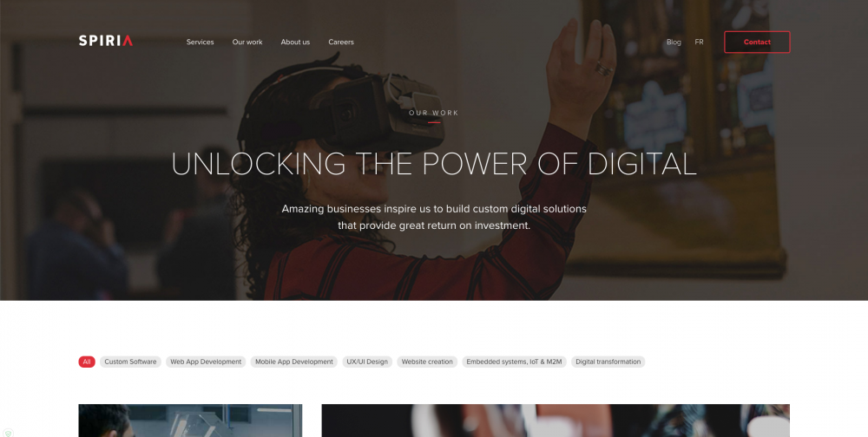Open the Services menu item

[x=200, y=42]
